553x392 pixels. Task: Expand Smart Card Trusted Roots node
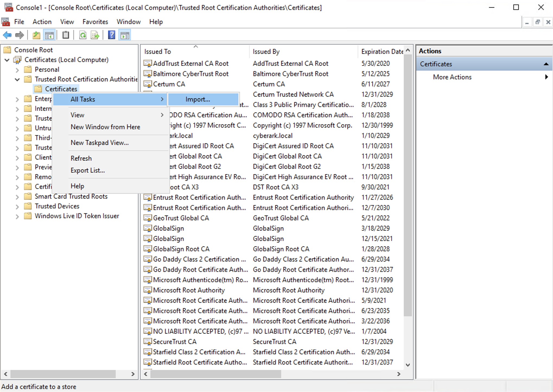[x=17, y=197]
